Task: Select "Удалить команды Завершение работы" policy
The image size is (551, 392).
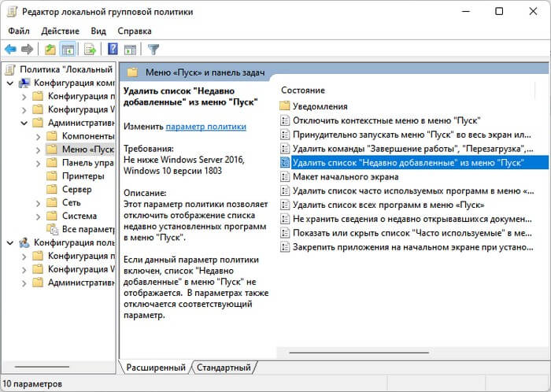Action: (413, 149)
